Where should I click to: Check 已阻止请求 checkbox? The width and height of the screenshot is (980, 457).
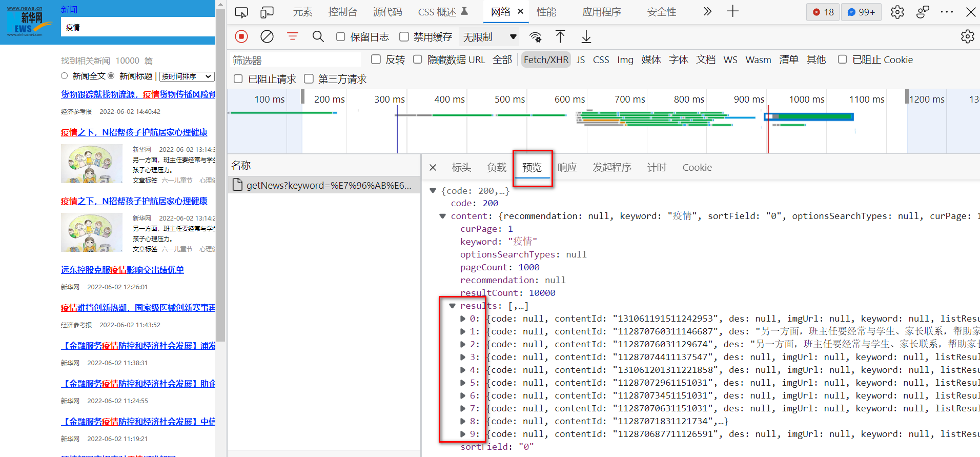(238, 78)
